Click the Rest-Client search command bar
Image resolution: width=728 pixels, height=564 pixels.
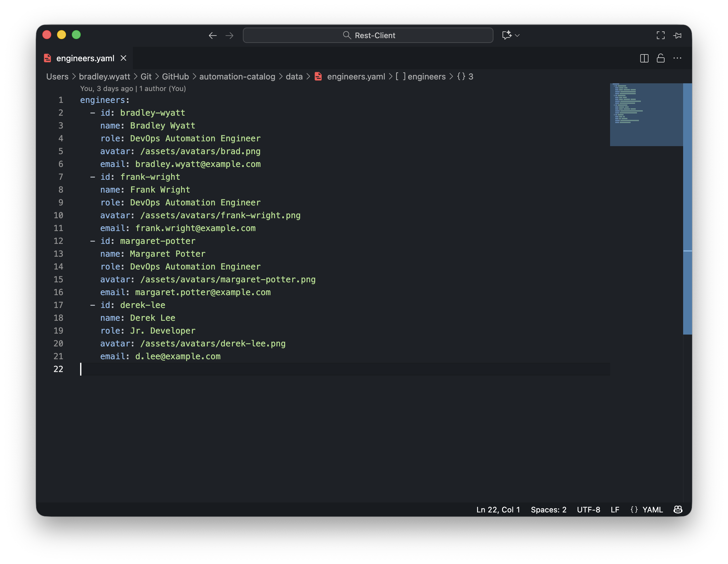(x=368, y=35)
